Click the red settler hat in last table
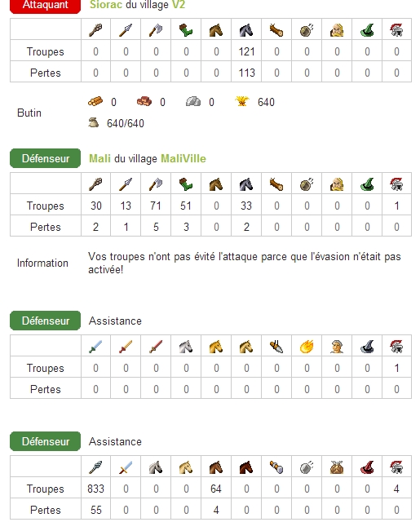 coord(367,467)
